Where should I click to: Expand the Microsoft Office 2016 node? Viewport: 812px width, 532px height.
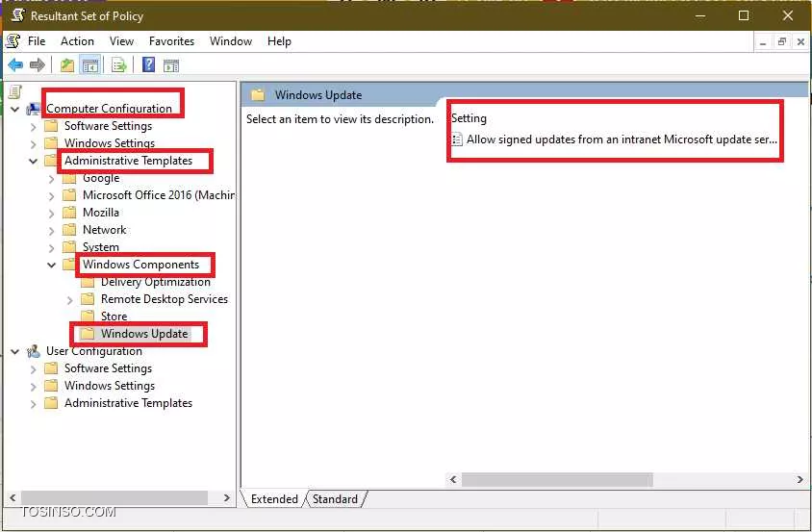click(x=51, y=196)
